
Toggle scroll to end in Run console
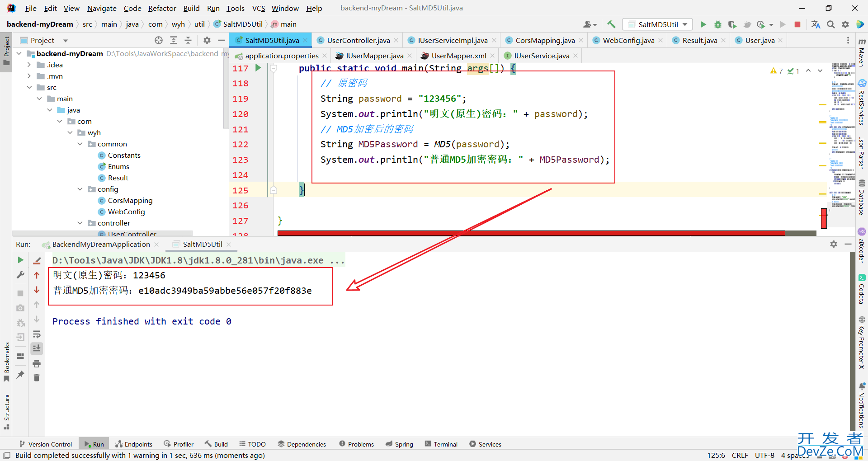tap(37, 348)
